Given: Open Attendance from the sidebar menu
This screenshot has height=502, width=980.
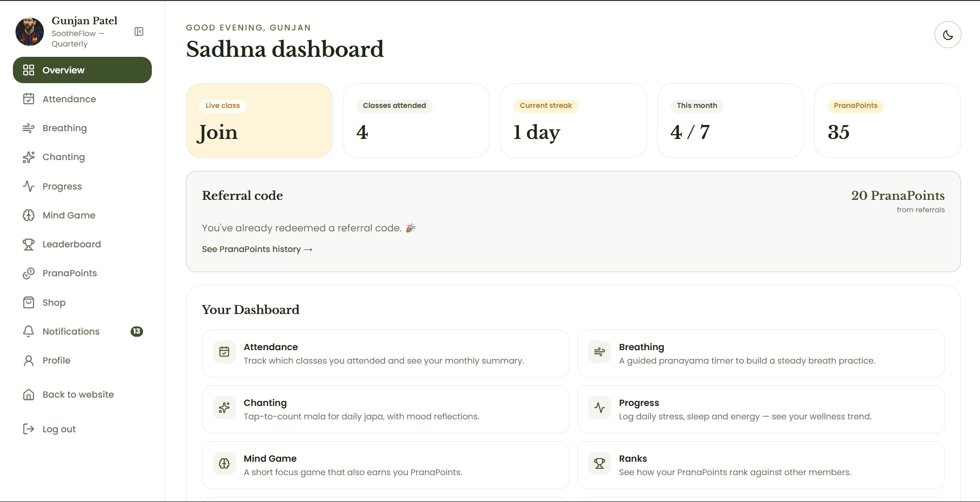Looking at the screenshot, I should pos(82,99).
